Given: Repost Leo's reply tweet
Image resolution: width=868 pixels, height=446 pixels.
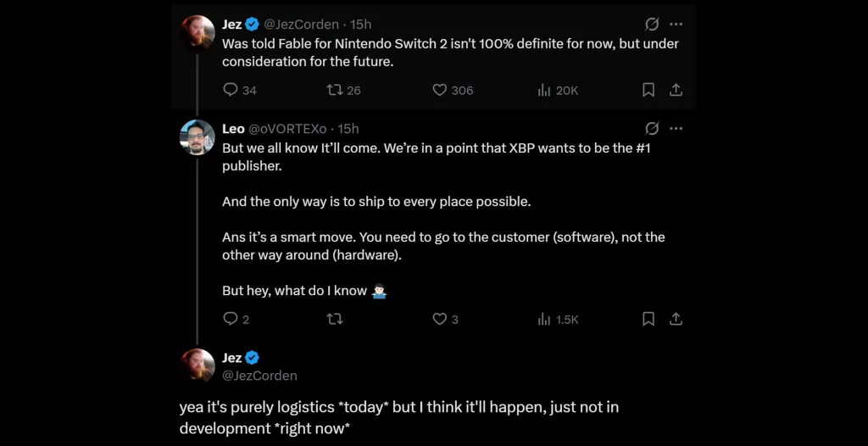Looking at the screenshot, I should click(x=335, y=319).
